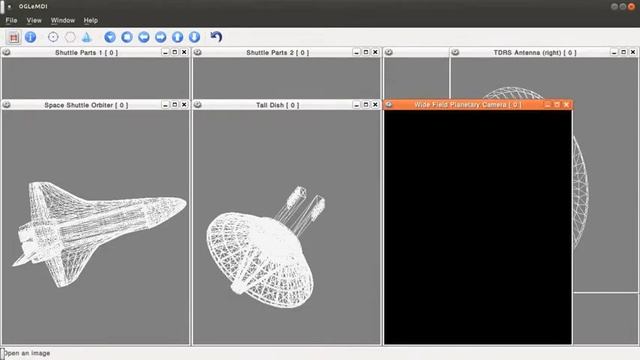
Task: Maximize the TDRS Antenna (right) window
Action: click(x=623, y=52)
